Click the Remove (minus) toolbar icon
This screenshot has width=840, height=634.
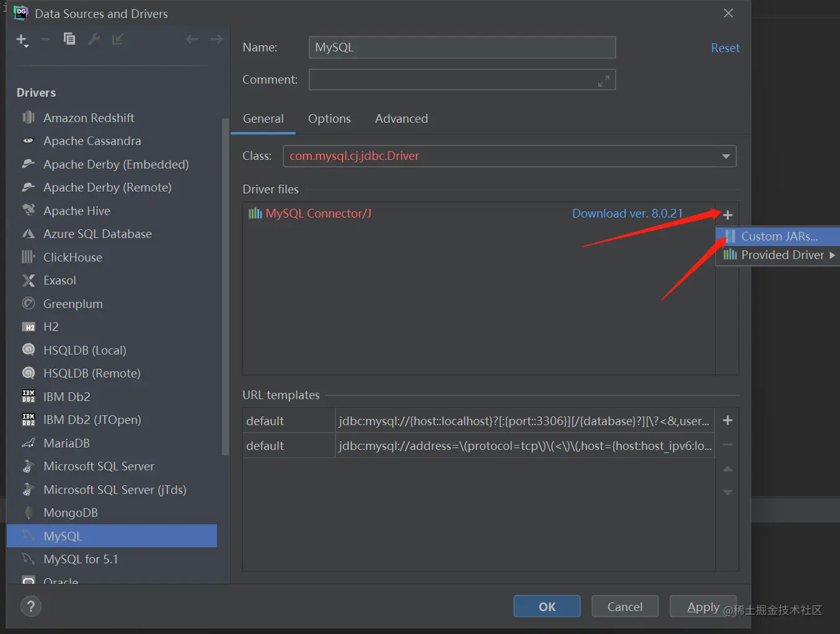click(45, 40)
